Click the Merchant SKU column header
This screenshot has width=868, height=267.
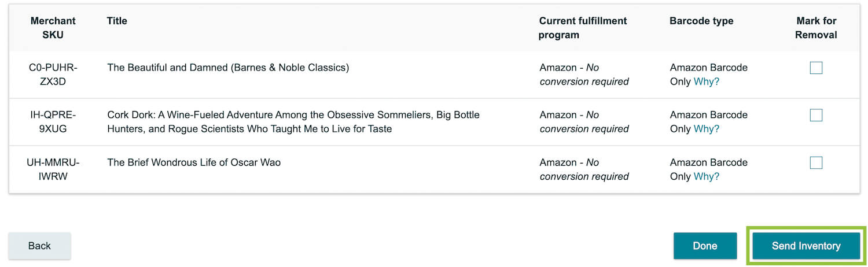(53, 28)
